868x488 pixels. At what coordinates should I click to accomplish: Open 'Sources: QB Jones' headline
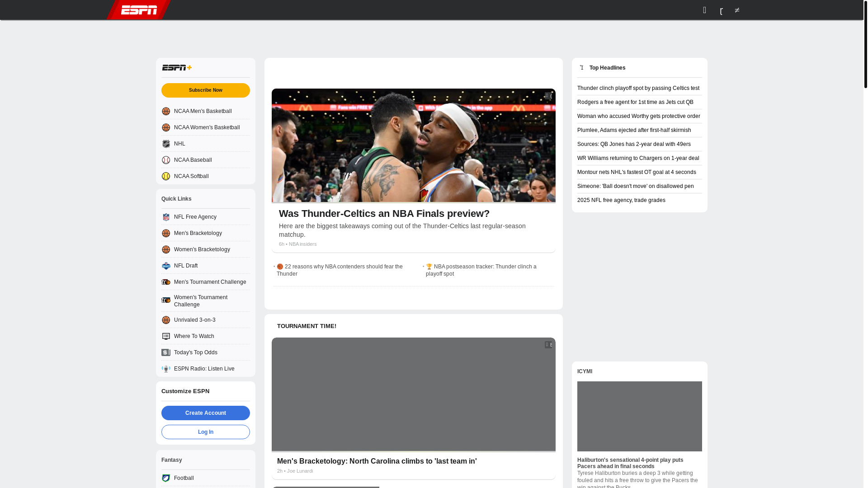pos(634,144)
